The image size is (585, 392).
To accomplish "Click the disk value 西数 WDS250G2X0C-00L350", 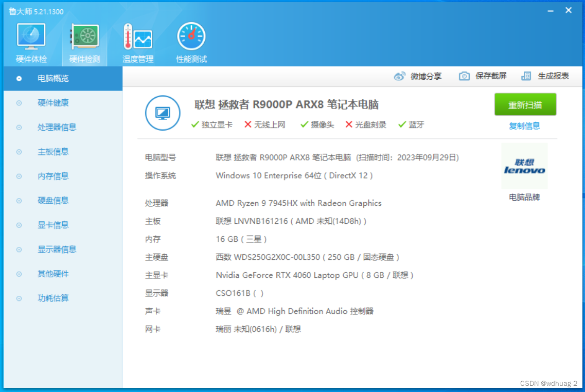I will (308, 257).
